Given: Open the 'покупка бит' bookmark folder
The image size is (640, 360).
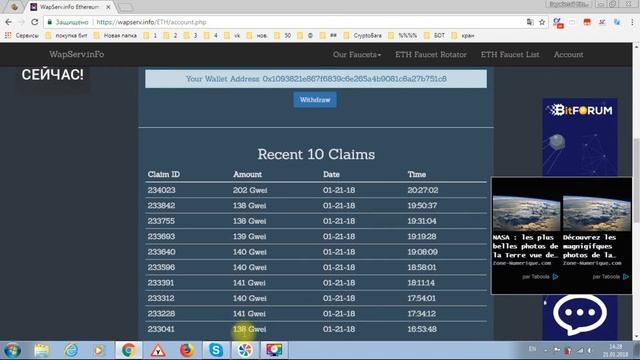Looking at the screenshot, I should 67,36.
